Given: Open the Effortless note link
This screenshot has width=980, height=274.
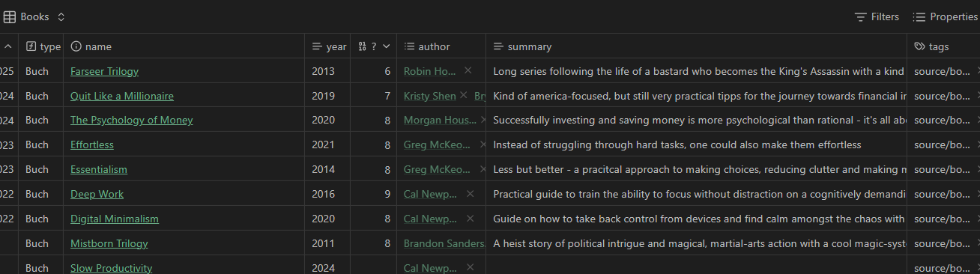Looking at the screenshot, I should click(x=92, y=144).
